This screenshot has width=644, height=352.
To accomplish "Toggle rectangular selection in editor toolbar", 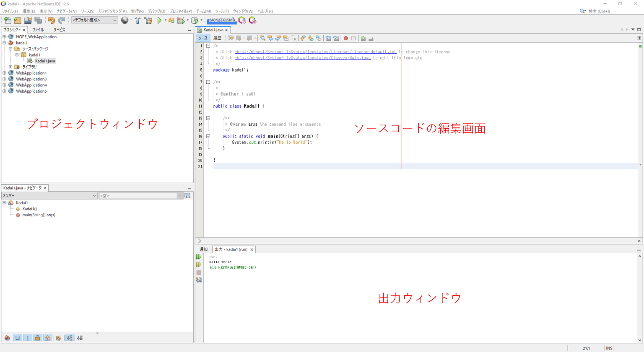I will [x=293, y=38].
